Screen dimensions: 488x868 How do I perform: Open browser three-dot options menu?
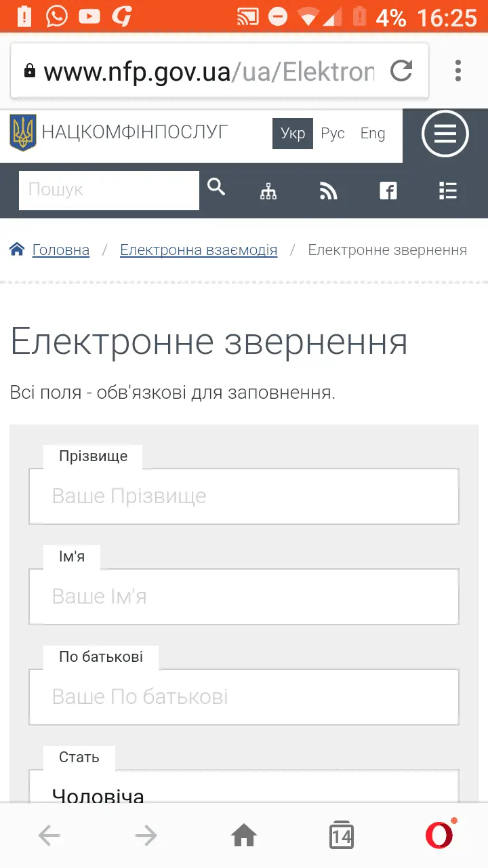point(458,71)
